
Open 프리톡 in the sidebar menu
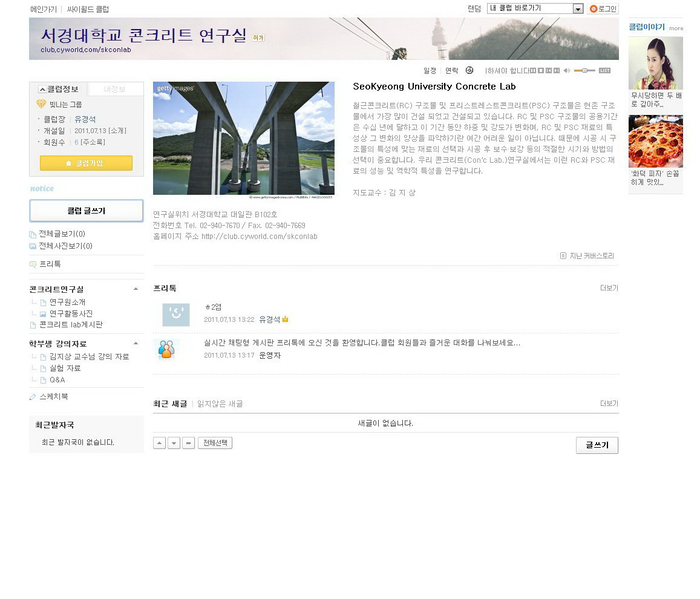(50, 264)
